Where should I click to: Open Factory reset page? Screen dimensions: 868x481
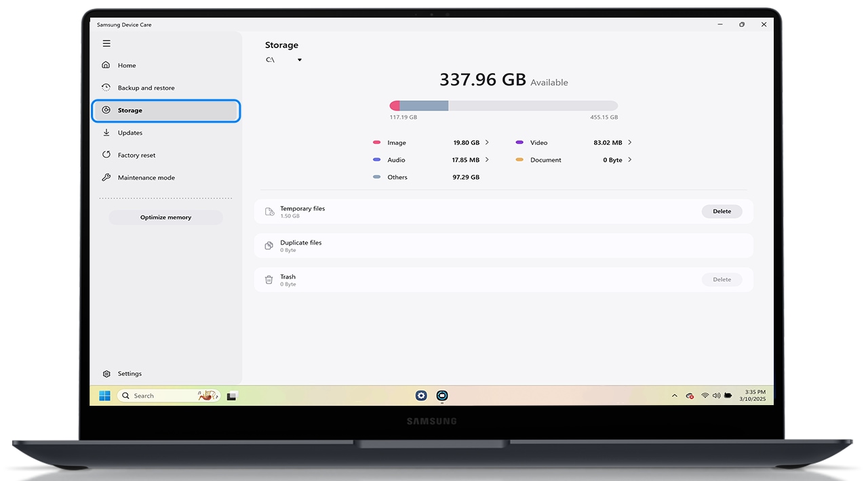(x=166, y=155)
